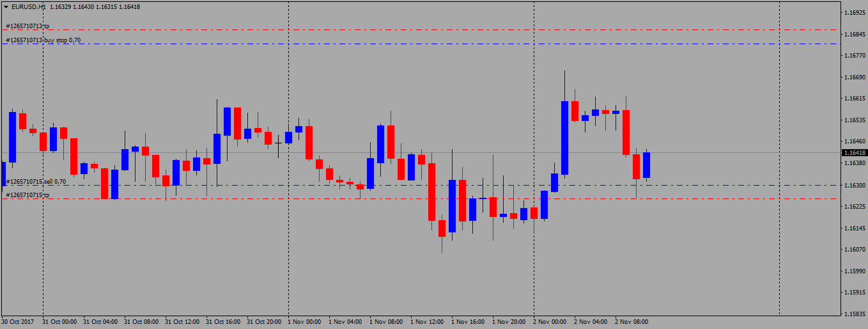Click the 1 Nov 04:00 time label
The height and width of the screenshot is (329, 868).
[345, 322]
